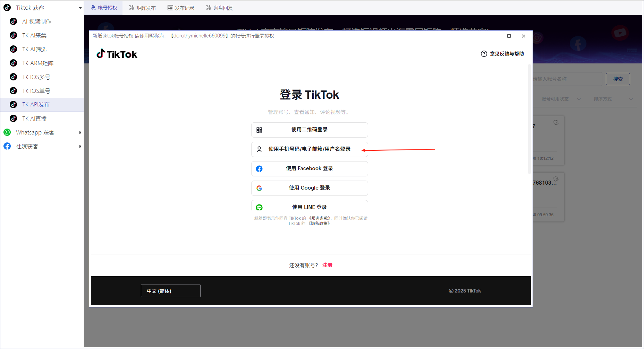Open the TK AI直播 tool

pos(35,118)
